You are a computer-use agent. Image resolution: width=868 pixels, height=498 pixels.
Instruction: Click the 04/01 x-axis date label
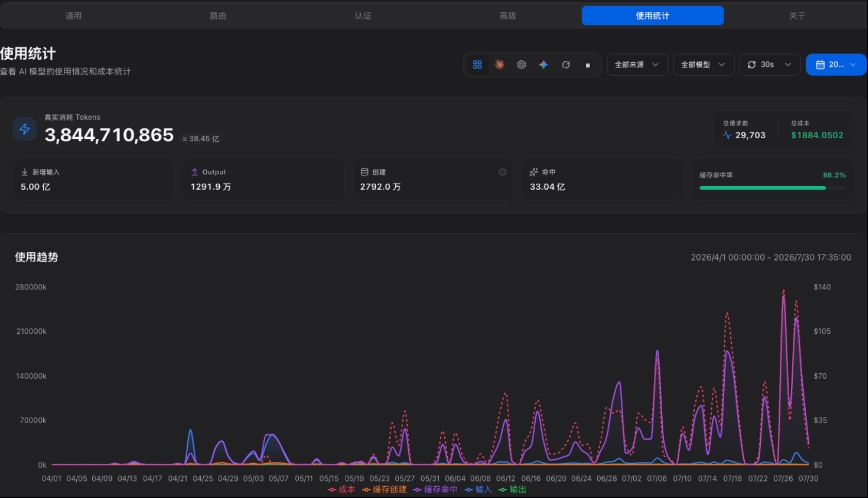[51, 478]
